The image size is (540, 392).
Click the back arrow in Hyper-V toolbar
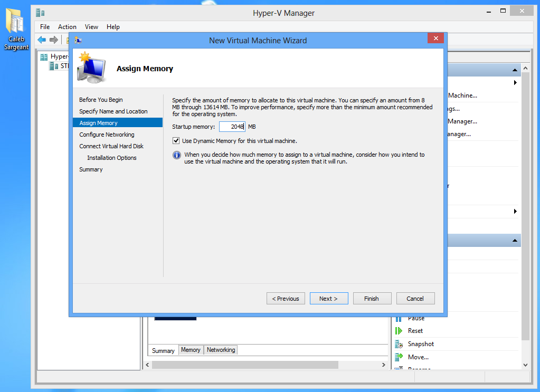click(42, 40)
